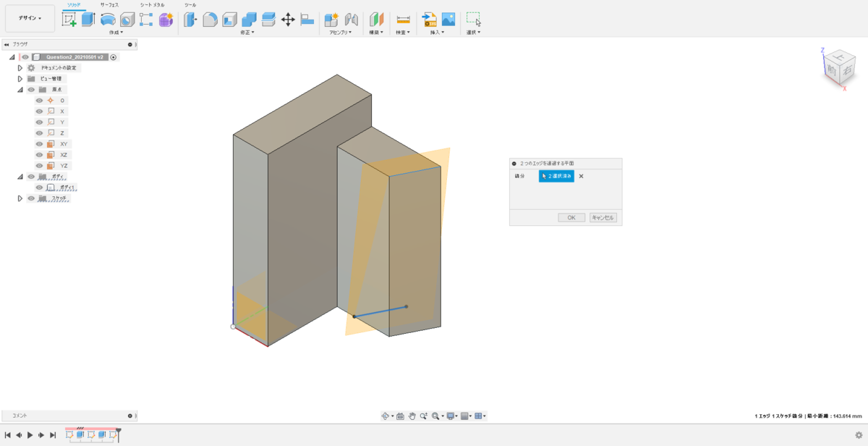The height and width of the screenshot is (446, 868).
Task: Collapse the ボディ folder
Action: [20, 177]
